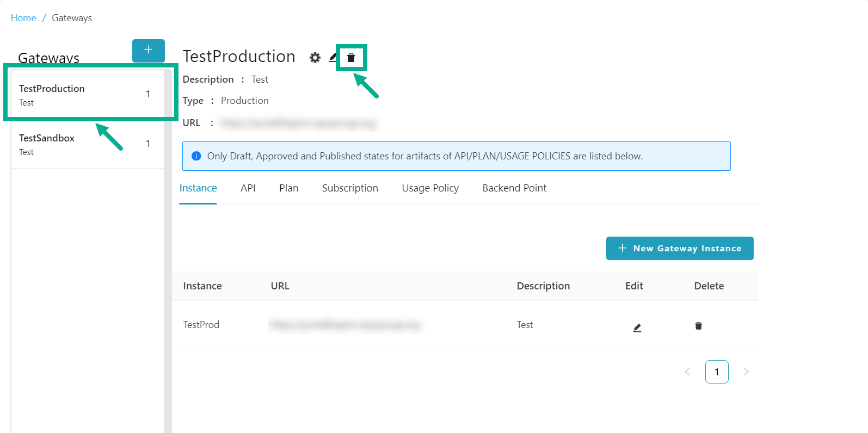Select the Instance tab

(x=198, y=188)
